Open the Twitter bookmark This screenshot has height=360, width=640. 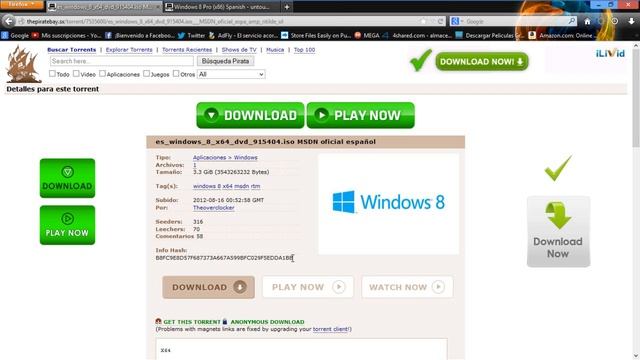[x=191, y=36]
